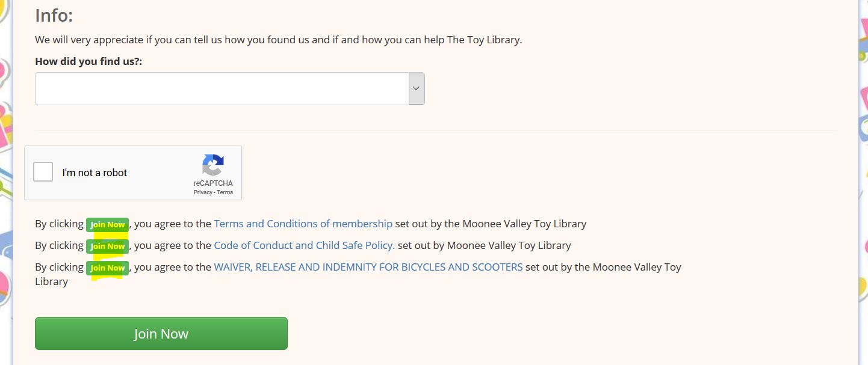
Task: Open Terms and Conditions of membership link
Action: pos(303,224)
